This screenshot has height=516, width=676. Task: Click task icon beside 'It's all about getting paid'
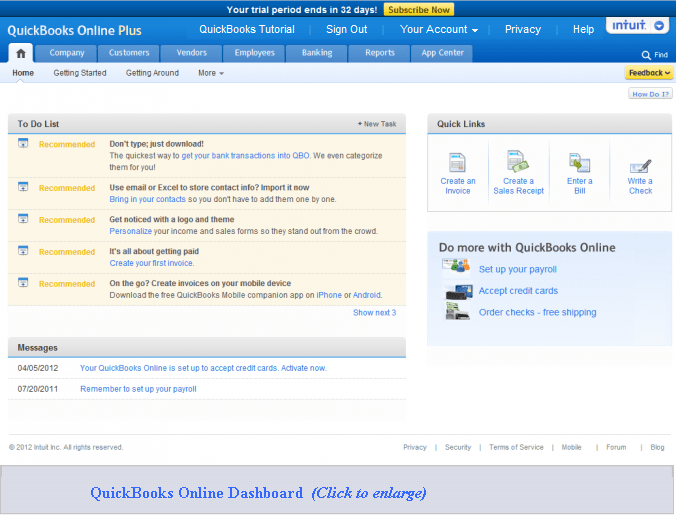23,250
